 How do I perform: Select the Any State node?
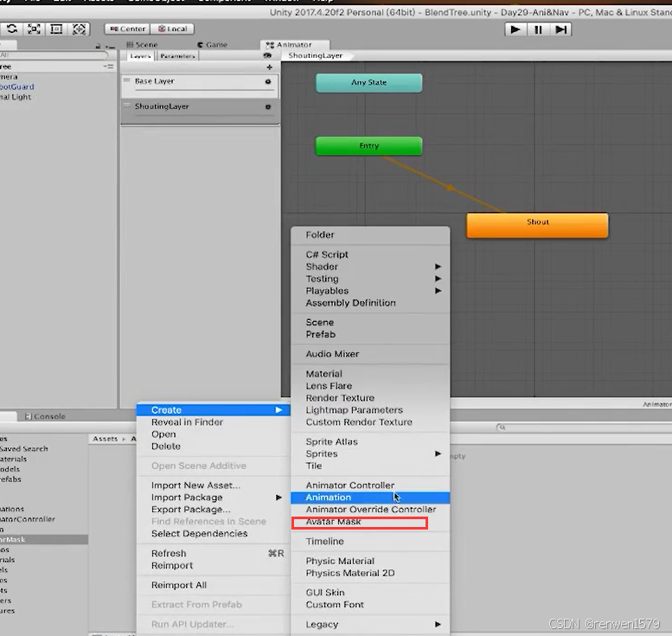click(x=369, y=83)
